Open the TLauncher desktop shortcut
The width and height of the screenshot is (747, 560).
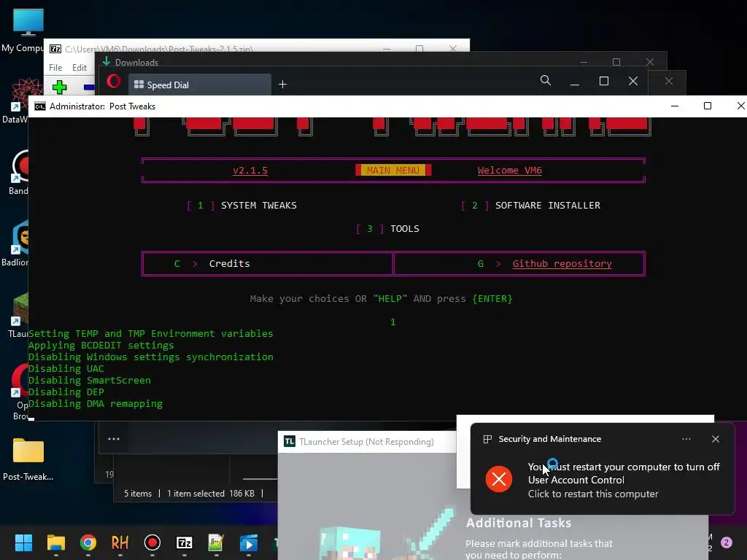click(x=19, y=314)
